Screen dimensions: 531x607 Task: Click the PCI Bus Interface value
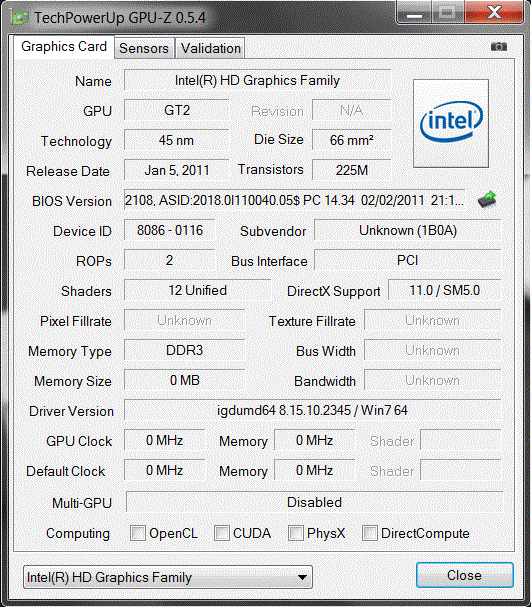408,260
